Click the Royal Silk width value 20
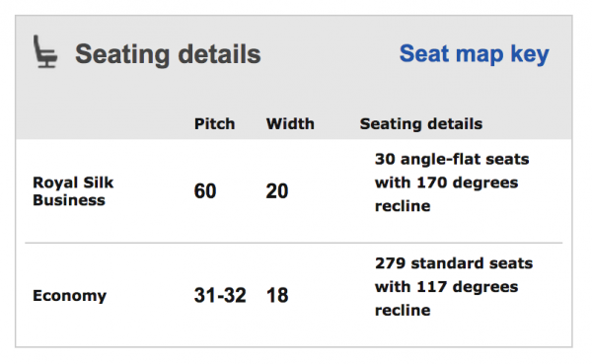 click(277, 191)
